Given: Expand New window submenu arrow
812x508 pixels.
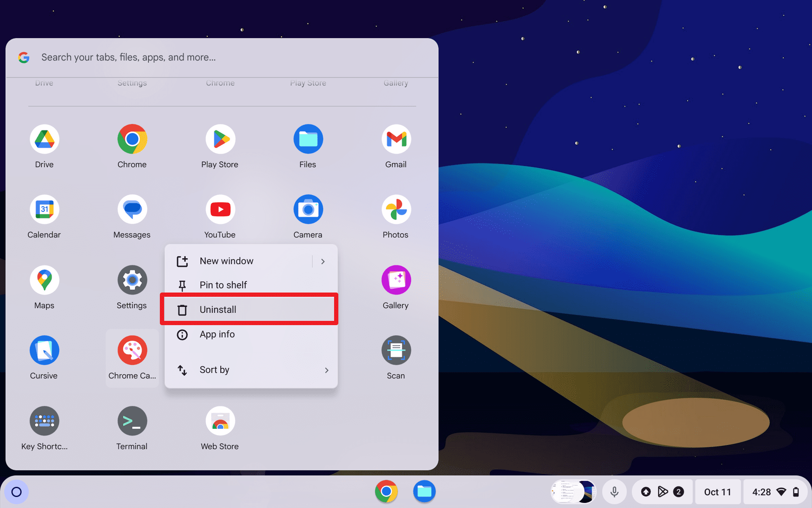Looking at the screenshot, I should click(323, 261).
